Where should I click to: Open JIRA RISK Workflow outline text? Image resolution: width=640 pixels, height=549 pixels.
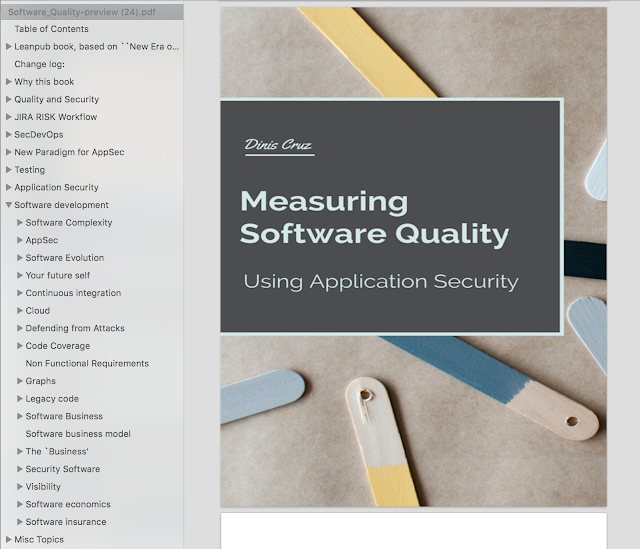56,117
